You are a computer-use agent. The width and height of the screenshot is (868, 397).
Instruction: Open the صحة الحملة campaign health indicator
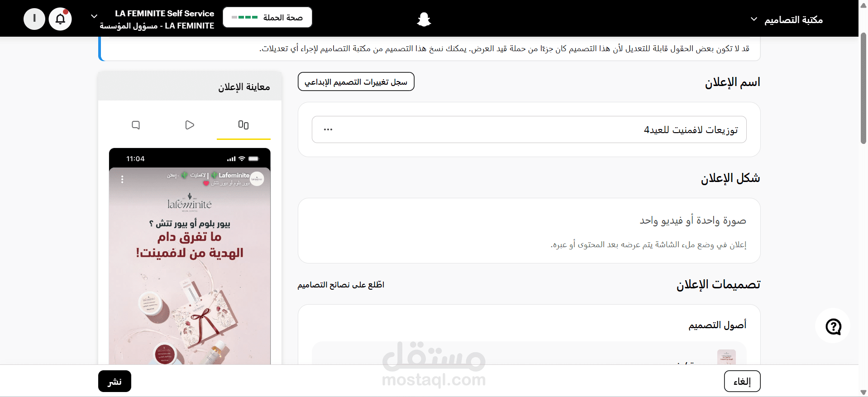tap(267, 18)
